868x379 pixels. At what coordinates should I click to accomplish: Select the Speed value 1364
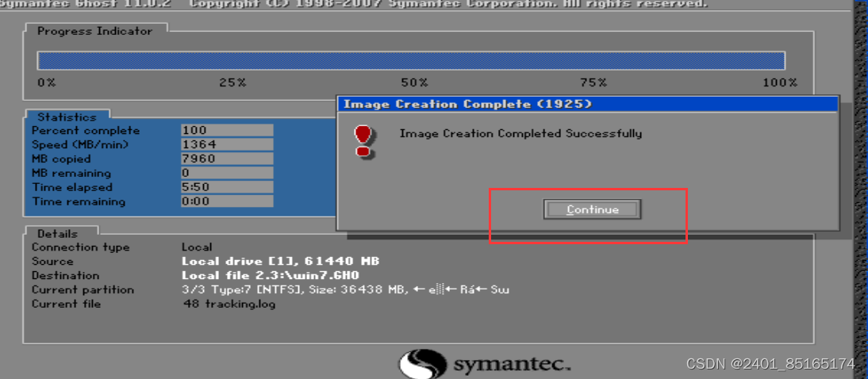[x=227, y=144]
